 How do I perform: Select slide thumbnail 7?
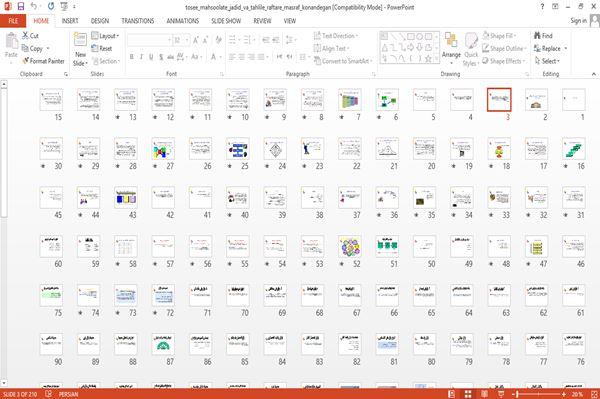(350, 99)
